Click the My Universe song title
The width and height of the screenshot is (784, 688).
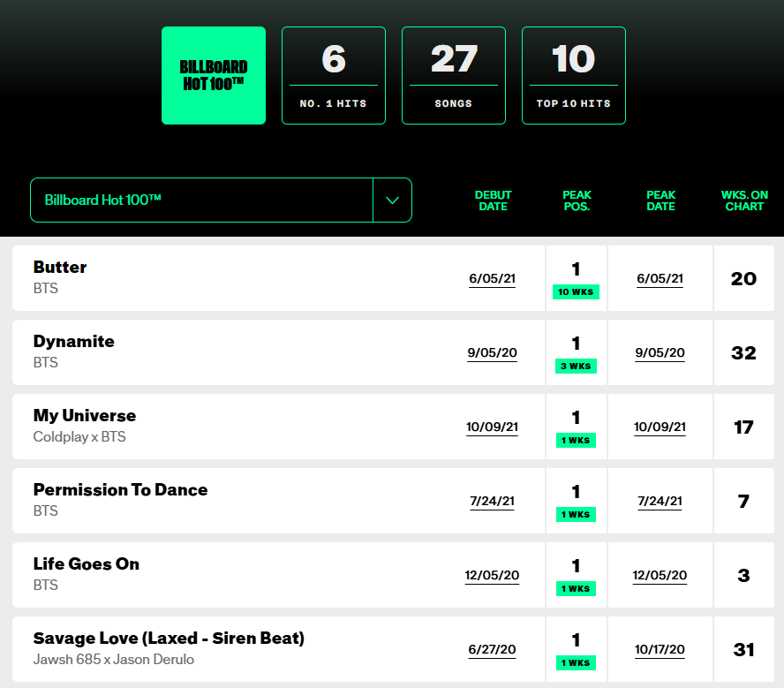tap(85, 415)
